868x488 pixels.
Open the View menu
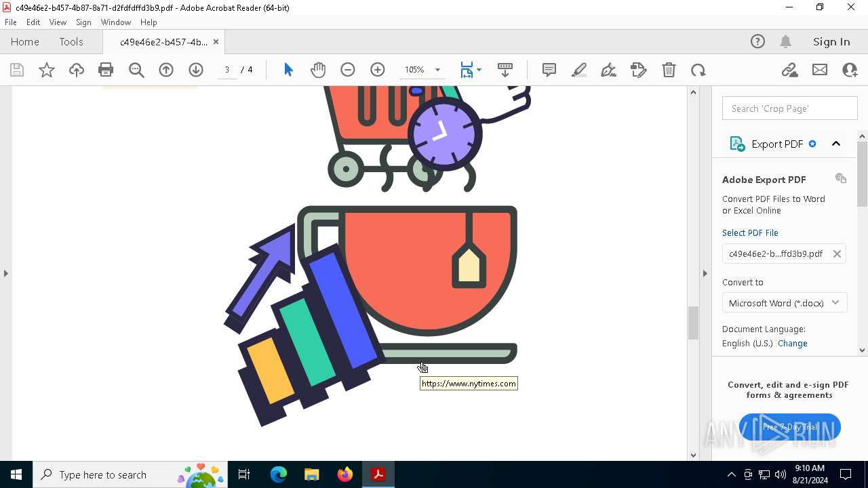[x=58, y=22]
